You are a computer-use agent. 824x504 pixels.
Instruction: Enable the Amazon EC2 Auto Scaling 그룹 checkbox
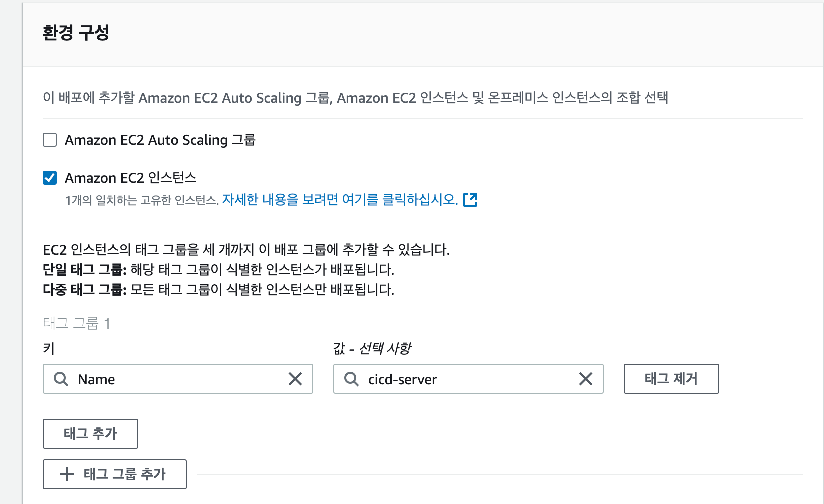[x=50, y=140]
